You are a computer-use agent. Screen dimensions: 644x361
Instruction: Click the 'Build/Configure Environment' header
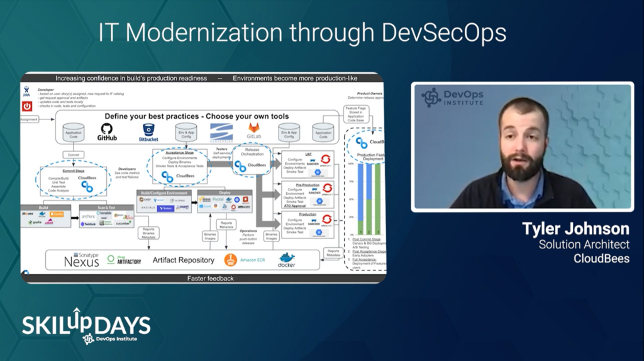(164, 192)
